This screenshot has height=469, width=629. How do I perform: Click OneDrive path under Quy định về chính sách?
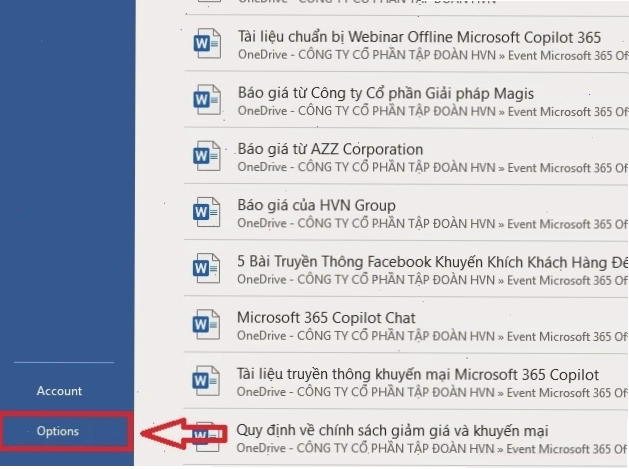(432, 449)
